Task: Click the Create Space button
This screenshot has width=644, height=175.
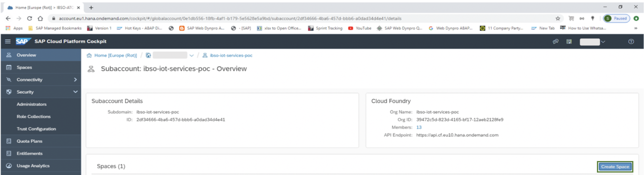Action: [x=615, y=166]
